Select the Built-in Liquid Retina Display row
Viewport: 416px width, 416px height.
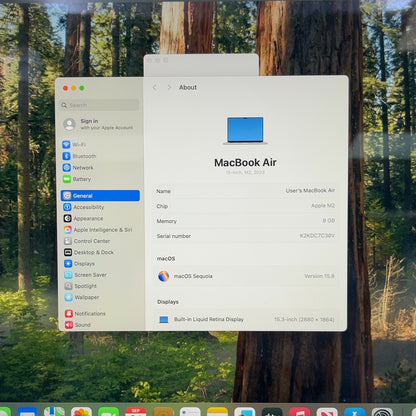tap(246, 319)
